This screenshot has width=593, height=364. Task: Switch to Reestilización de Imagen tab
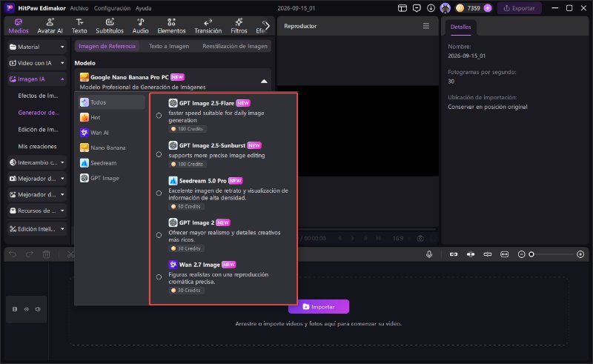tap(235, 46)
